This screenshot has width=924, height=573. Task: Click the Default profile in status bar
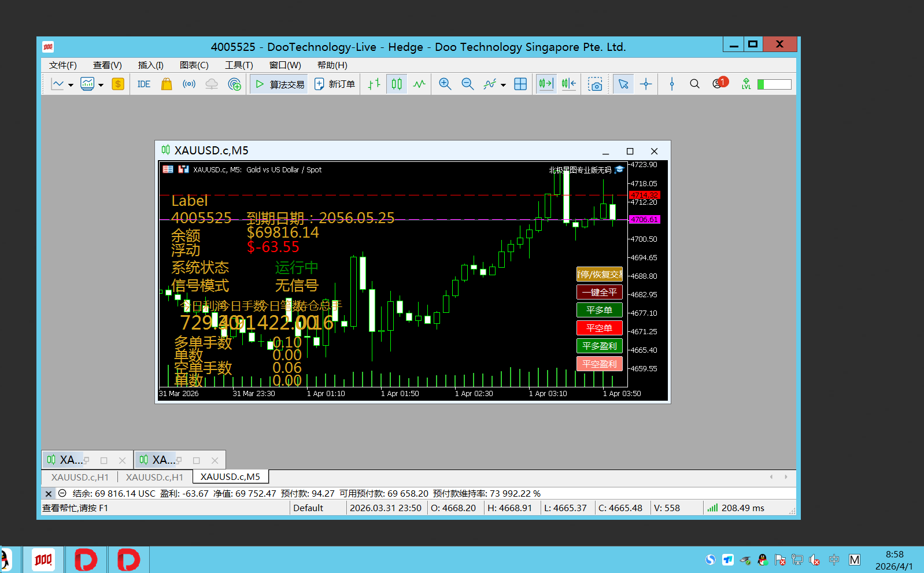point(308,508)
